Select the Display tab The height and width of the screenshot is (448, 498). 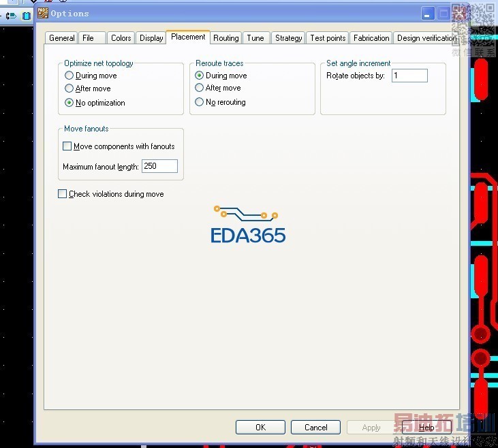[151, 38]
